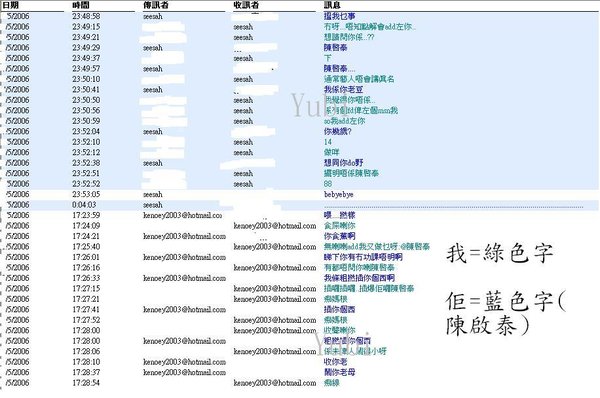600x398 pixels.
Task: Select the time cell 23:50:41
Action: [x=86, y=90]
